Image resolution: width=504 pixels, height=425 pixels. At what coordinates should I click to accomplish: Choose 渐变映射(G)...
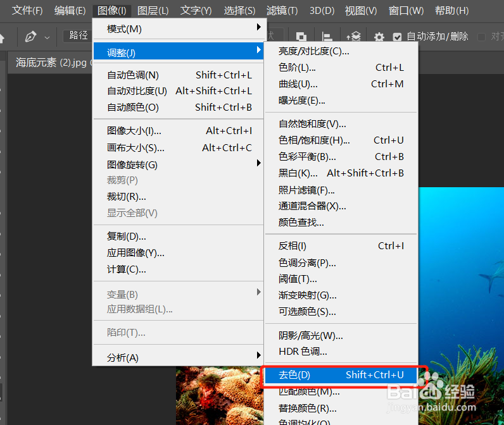tap(341, 295)
